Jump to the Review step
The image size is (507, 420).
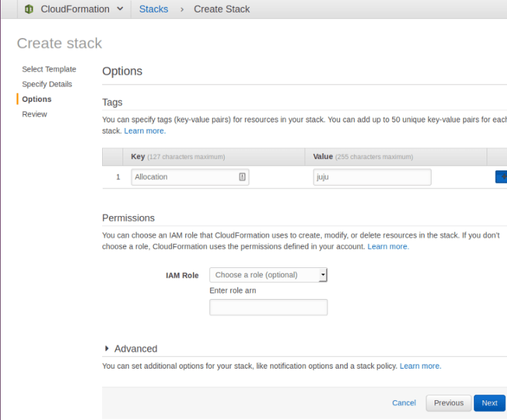[35, 114]
